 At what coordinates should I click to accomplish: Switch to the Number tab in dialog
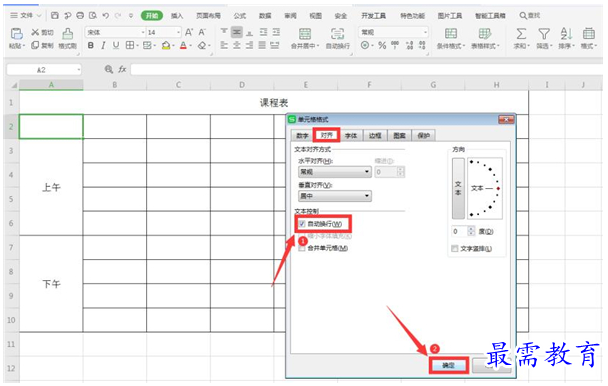point(302,135)
